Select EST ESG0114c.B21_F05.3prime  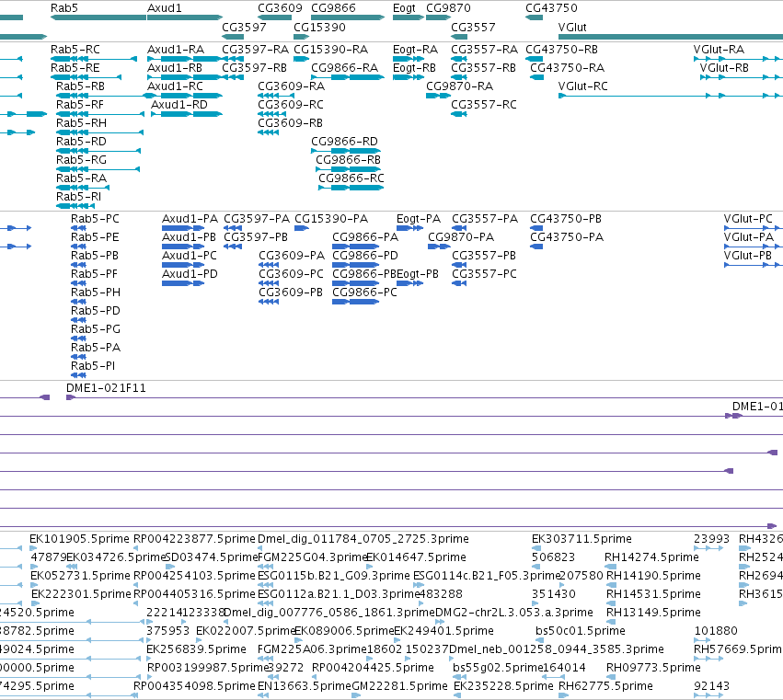pyautogui.click(x=487, y=576)
